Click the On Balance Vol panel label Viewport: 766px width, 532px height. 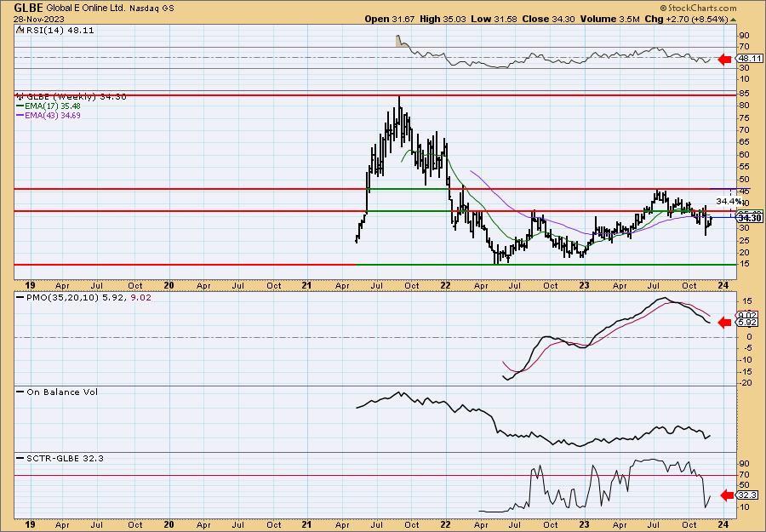62,392
